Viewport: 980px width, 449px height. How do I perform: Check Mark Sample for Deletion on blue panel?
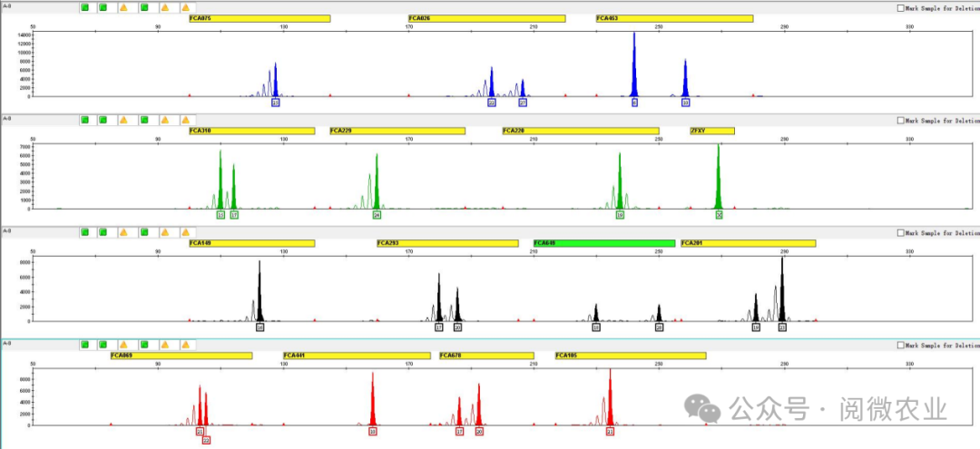(x=900, y=7)
